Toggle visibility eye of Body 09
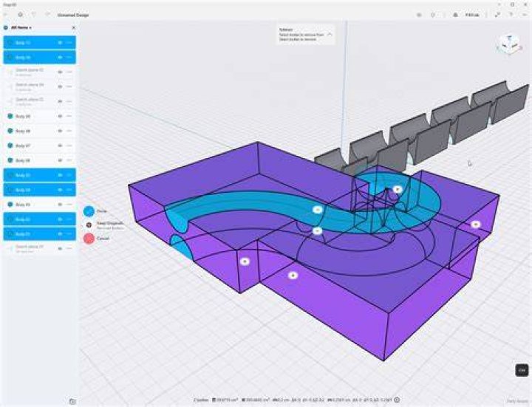This screenshot has height=407, width=532. click(x=60, y=116)
